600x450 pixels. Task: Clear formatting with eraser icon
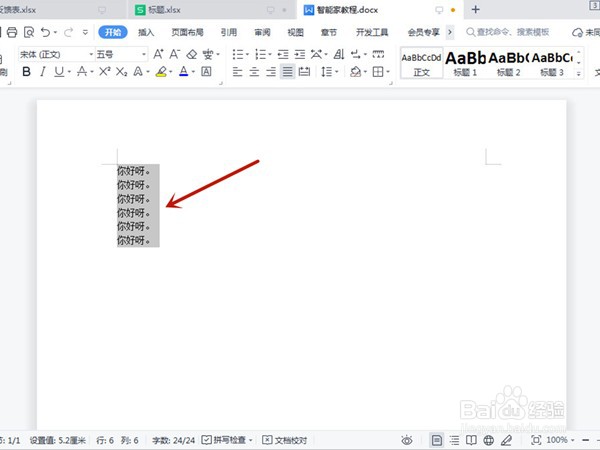tap(191, 54)
